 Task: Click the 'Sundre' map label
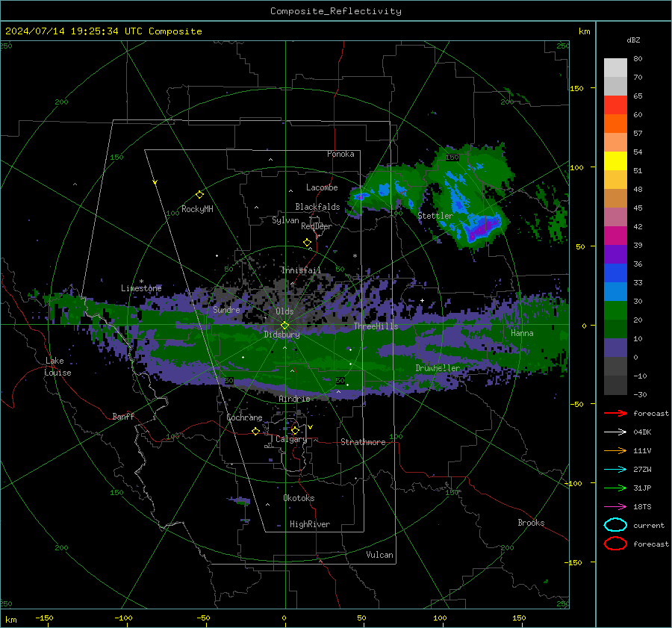click(x=226, y=309)
